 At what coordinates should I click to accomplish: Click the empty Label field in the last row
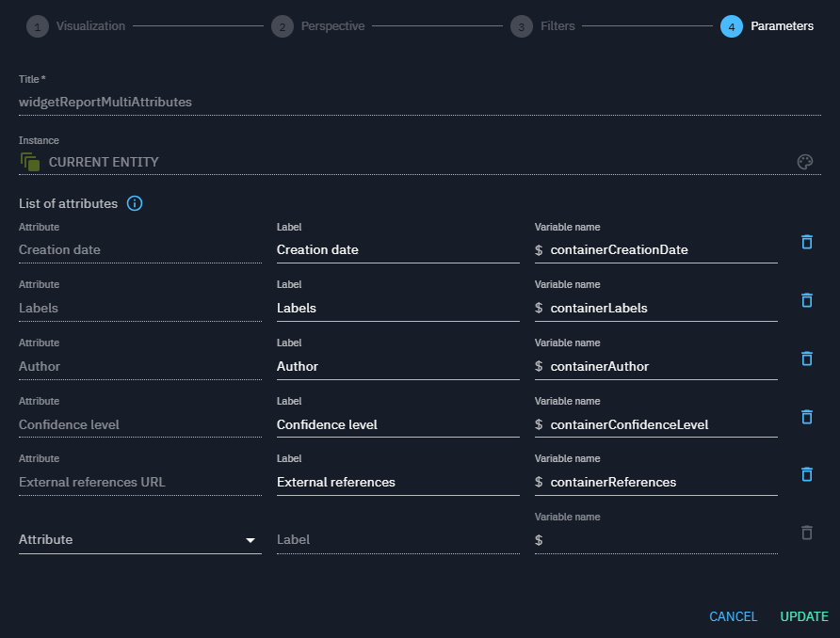(x=396, y=540)
